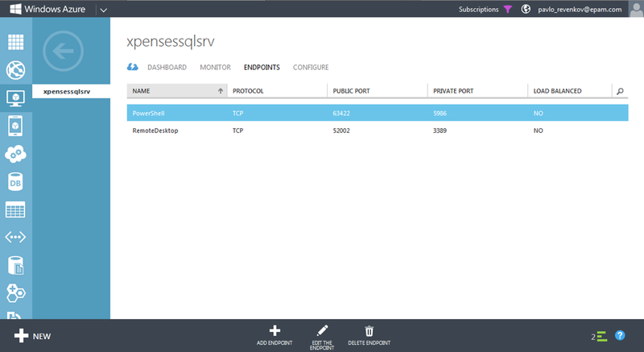Viewport: 644px width, 352px height.
Task: Click Delete Endpoint trash button
Action: click(x=369, y=335)
